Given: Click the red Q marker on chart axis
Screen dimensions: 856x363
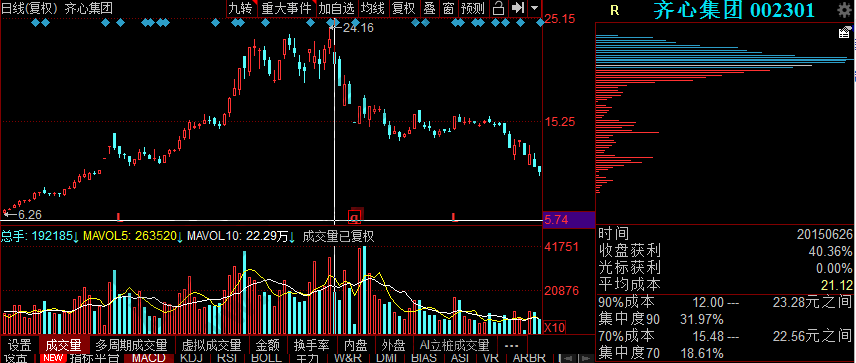Looking at the screenshot, I should point(355,218).
